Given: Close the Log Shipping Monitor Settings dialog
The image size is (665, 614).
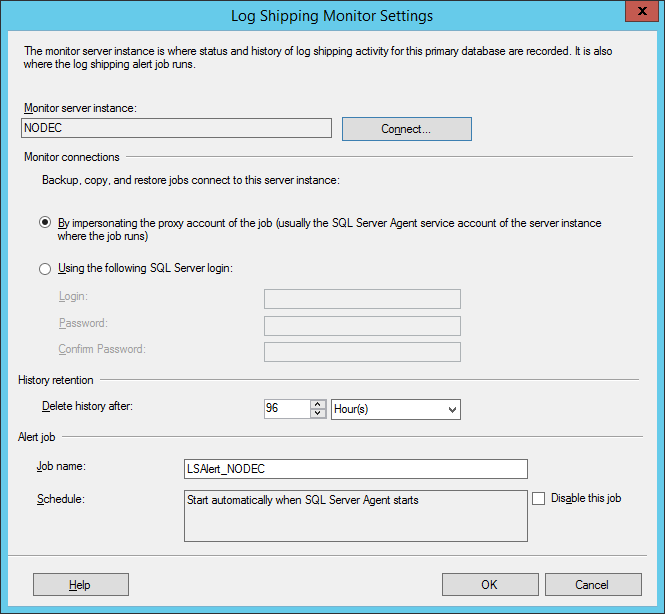Looking at the screenshot, I should pos(642,11).
